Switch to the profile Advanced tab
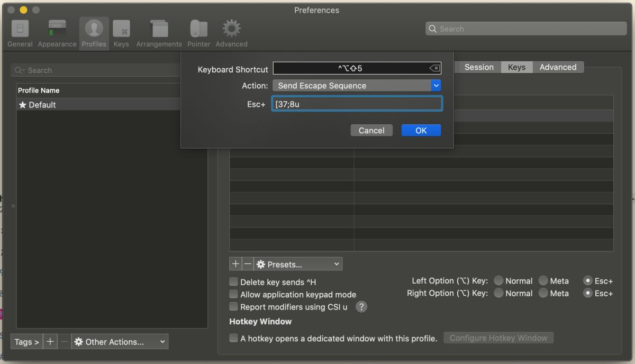 click(x=558, y=67)
